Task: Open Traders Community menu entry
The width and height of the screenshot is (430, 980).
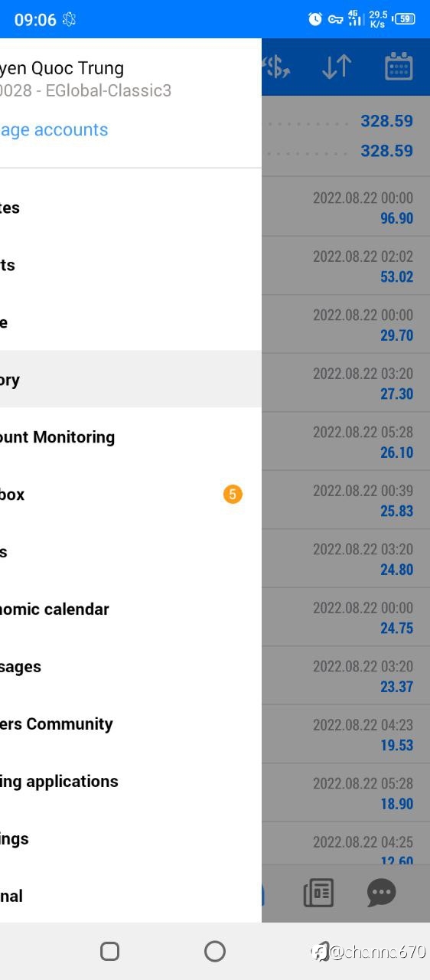Action: click(131, 724)
